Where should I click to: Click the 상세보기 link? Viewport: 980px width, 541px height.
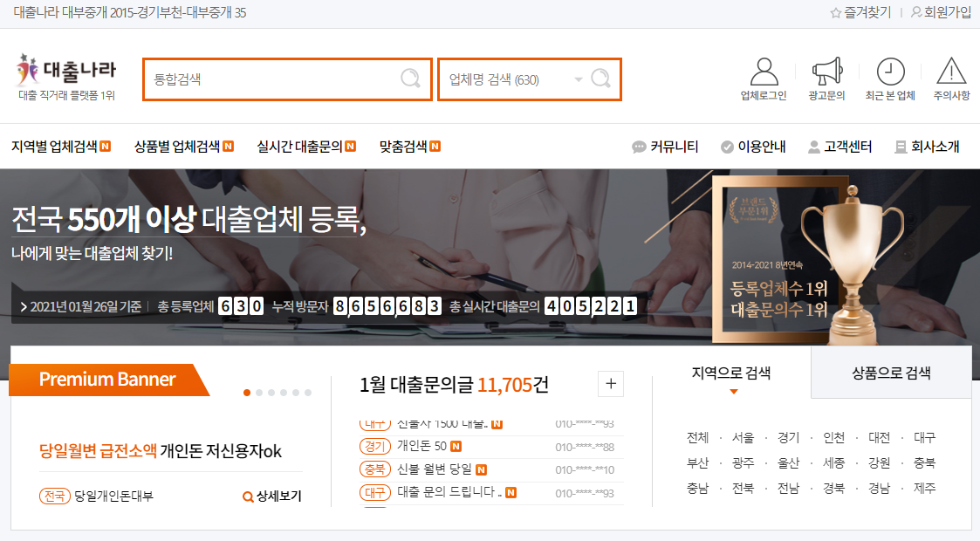(x=278, y=496)
